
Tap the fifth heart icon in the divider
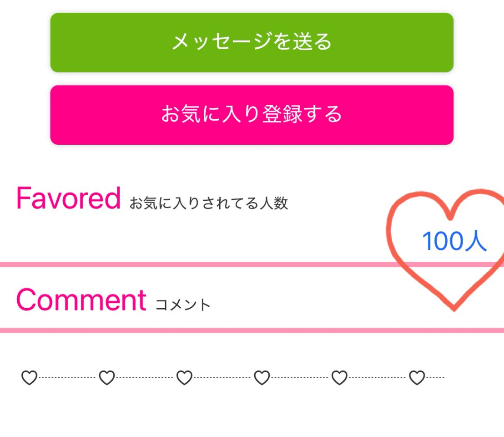click(339, 377)
